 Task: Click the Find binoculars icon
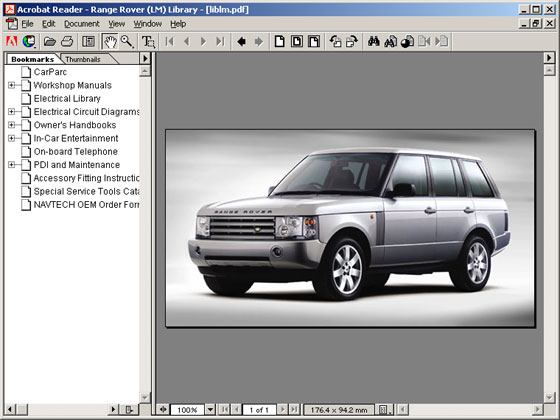pyautogui.click(x=374, y=41)
